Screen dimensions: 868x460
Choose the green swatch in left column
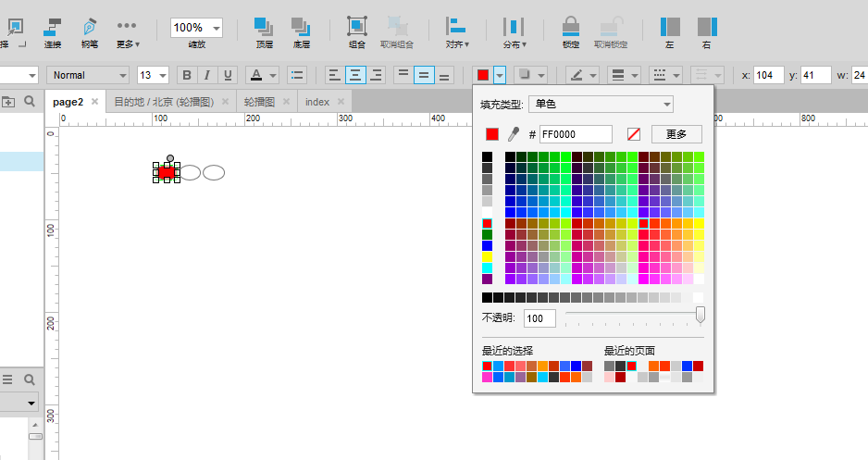[487, 235]
